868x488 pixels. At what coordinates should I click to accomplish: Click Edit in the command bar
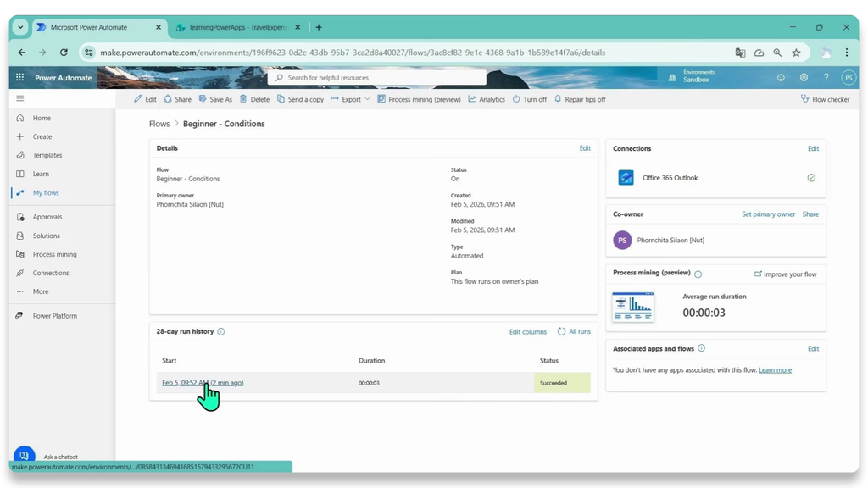(145, 100)
